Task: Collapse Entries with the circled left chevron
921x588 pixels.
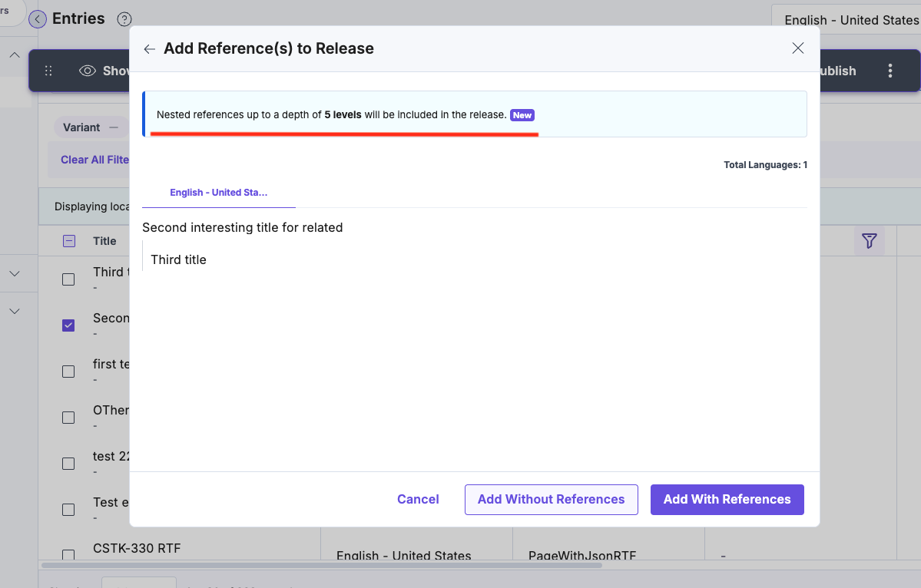Action: click(x=38, y=18)
